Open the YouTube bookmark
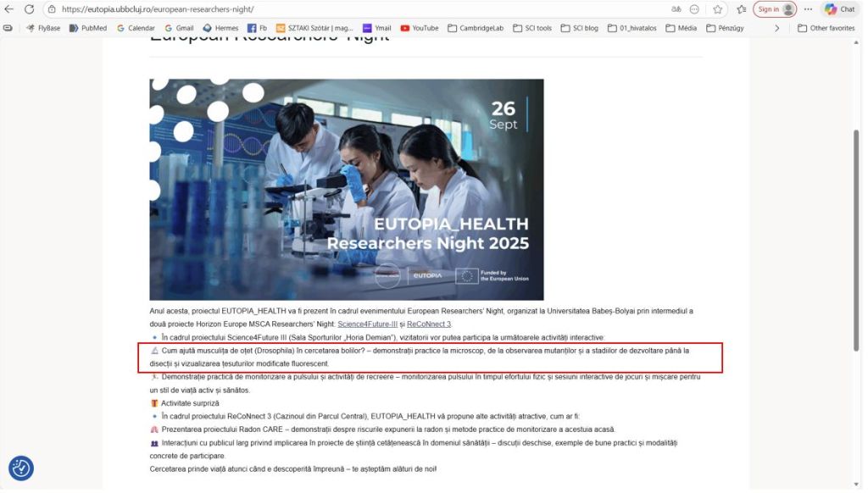This screenshot has height=493, width=868. click(420, 28)
